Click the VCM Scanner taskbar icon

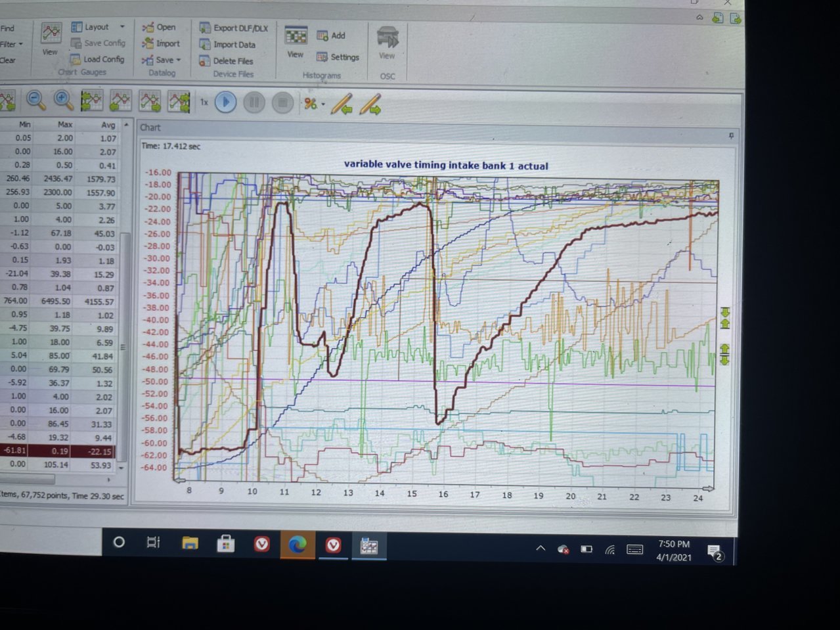(x=369, y=546)
